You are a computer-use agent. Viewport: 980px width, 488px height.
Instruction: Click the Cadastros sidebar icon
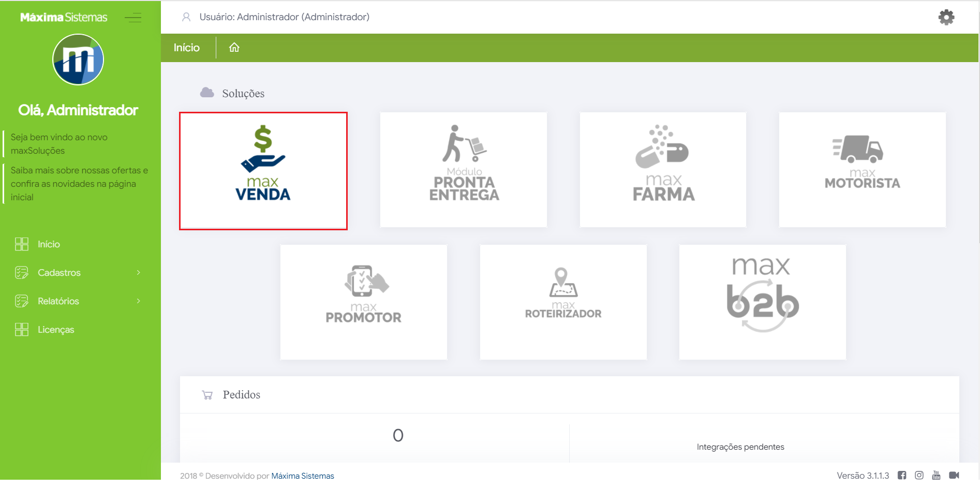pos(22,273)
